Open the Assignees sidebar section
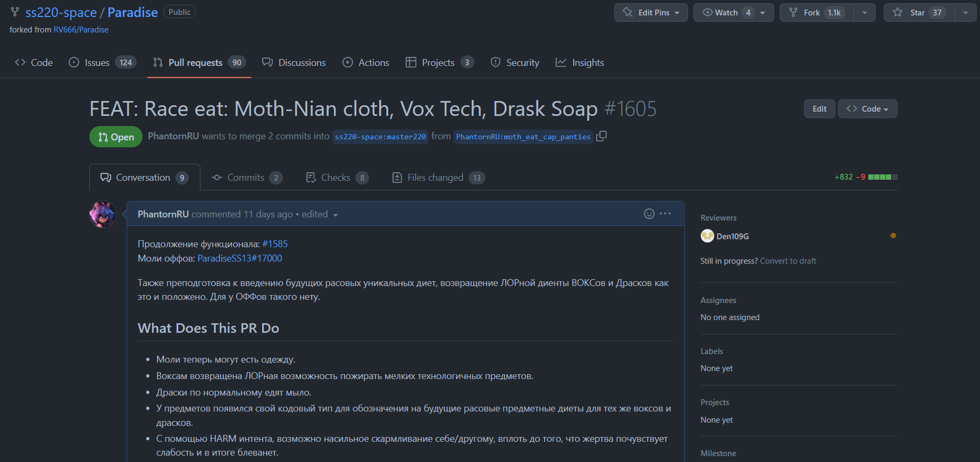The height and width of the screenshot is (462, 980). tap(718, 300)
